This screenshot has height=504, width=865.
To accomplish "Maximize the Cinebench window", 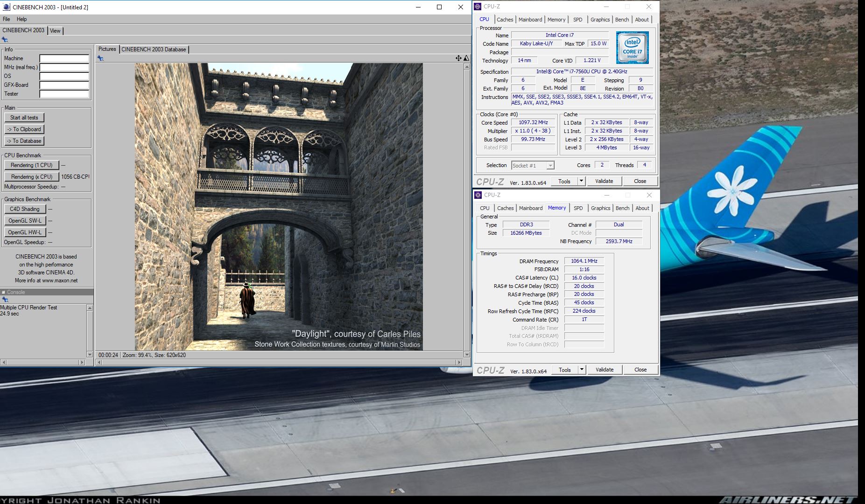I will [x=439, y=7].
